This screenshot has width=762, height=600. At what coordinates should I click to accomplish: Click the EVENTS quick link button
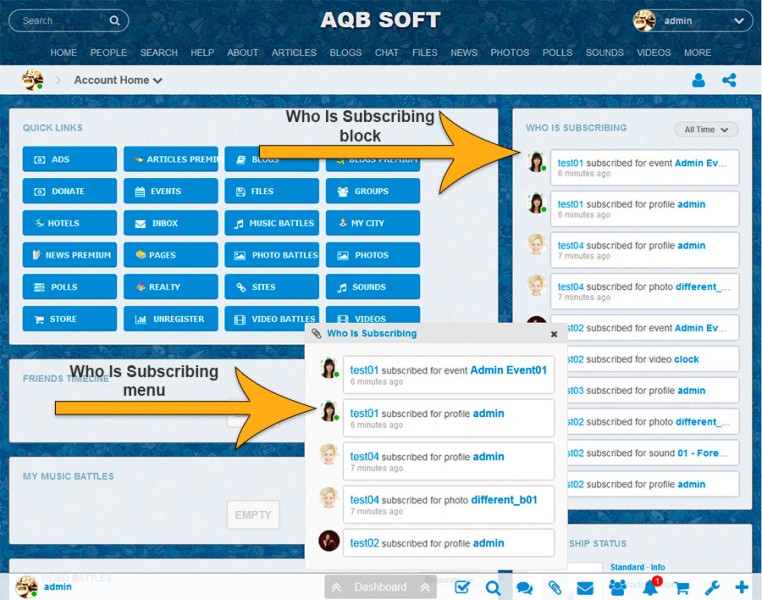click(x=171, y=191)
